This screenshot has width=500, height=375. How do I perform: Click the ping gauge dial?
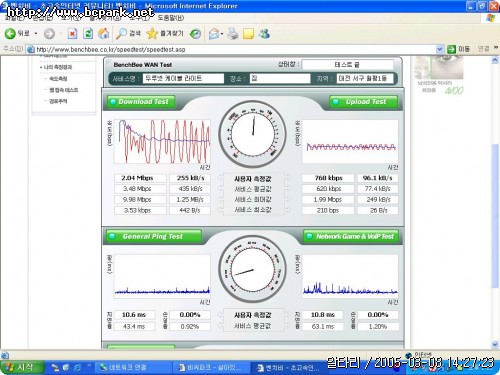point(253,269)
